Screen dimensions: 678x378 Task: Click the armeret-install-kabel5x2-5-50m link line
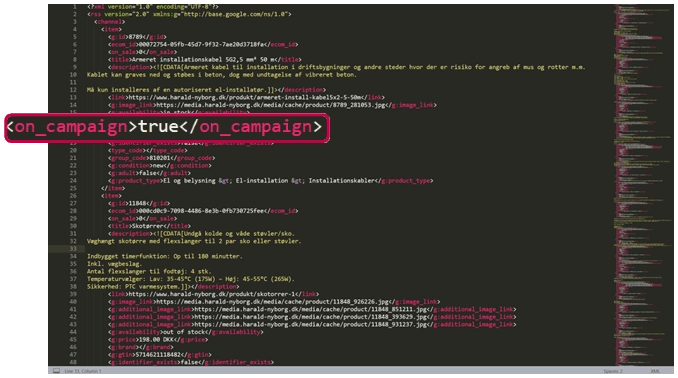[246, 97]
